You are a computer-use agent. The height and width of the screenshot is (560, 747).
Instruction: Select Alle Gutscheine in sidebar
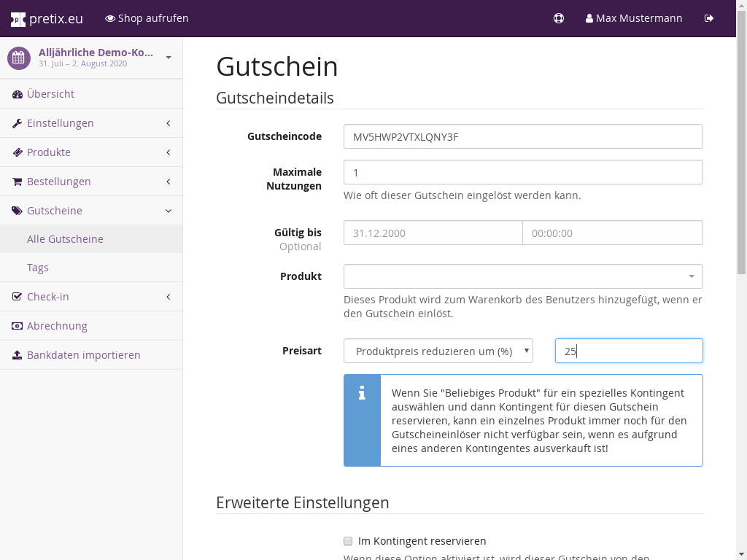tap(65, 239)
